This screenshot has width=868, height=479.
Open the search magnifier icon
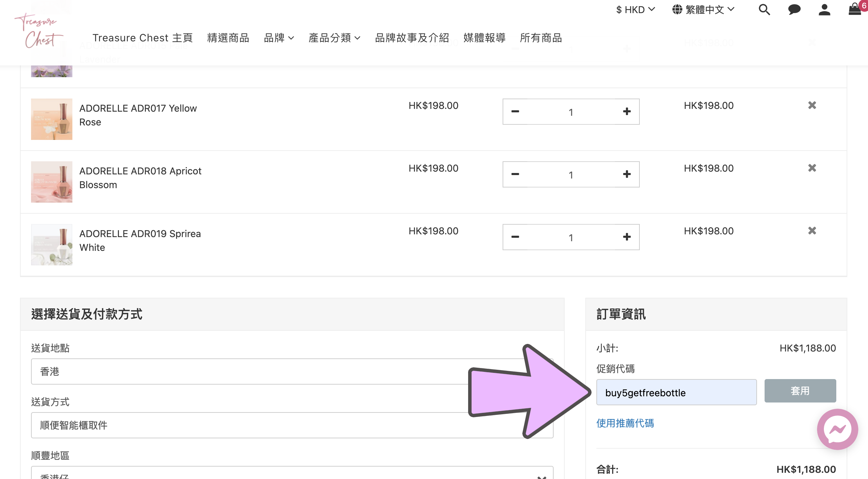click(764, 10)
